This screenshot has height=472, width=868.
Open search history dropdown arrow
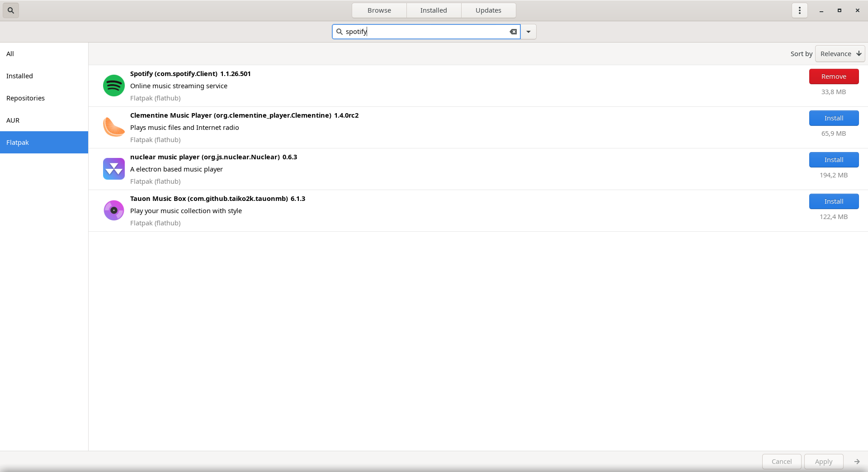pos(528,32)
